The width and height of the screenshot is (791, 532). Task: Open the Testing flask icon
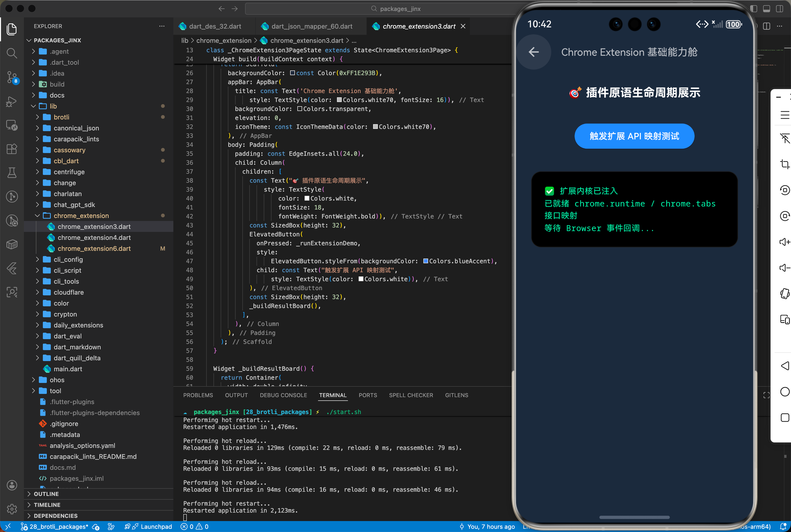(x=12, y=173)
